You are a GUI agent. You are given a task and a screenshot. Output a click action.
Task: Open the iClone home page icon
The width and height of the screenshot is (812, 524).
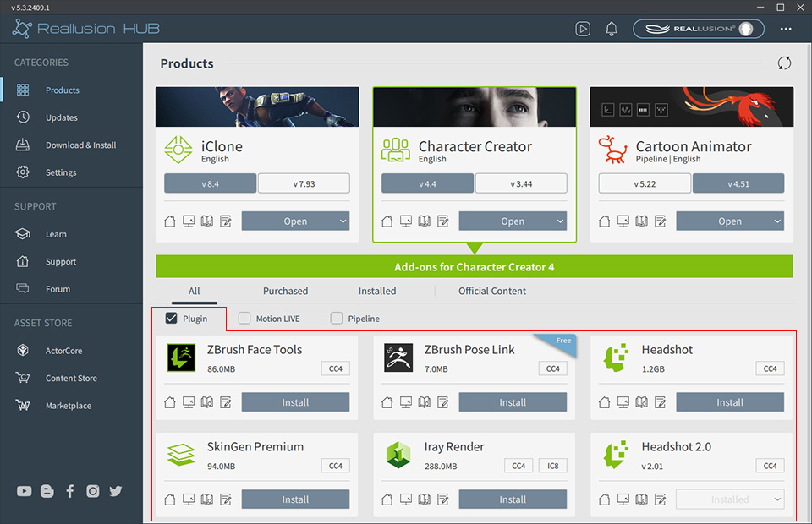pos(170,221)
